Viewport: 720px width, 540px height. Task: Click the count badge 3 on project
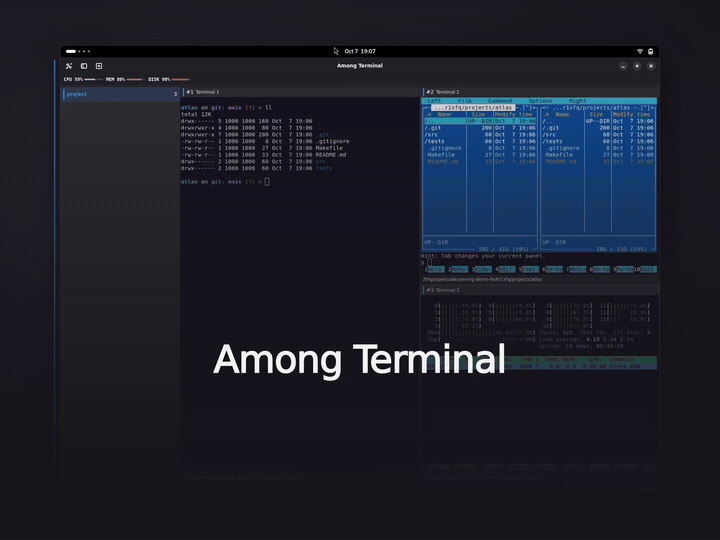tap(175, 94)
